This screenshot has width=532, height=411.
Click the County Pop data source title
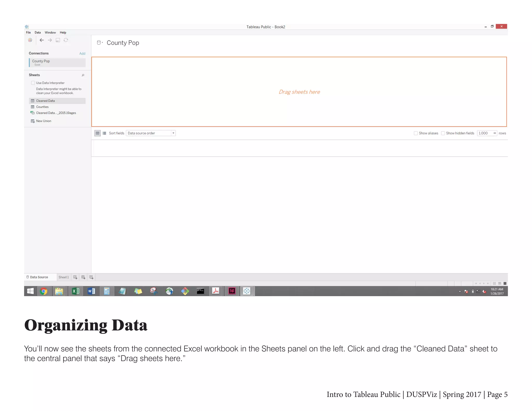(x=123, y=43)
